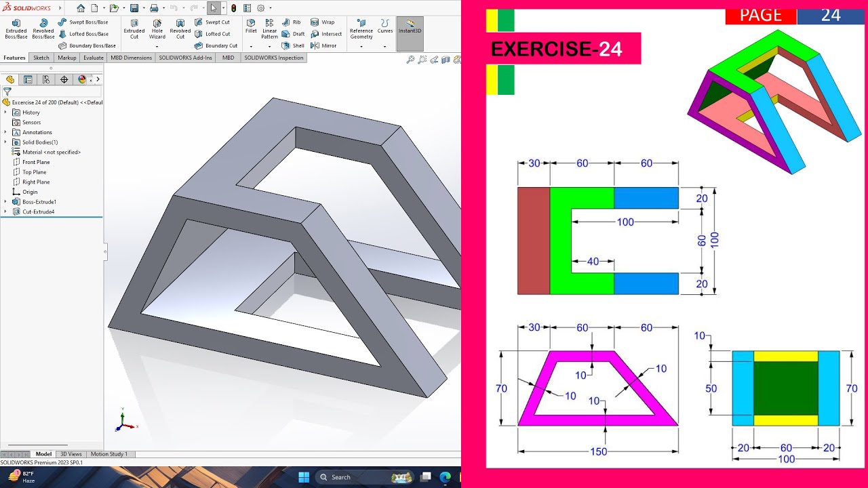The image size is (868, 488).
Task: Select the Rib feature tool
Action: pos(292,22)
